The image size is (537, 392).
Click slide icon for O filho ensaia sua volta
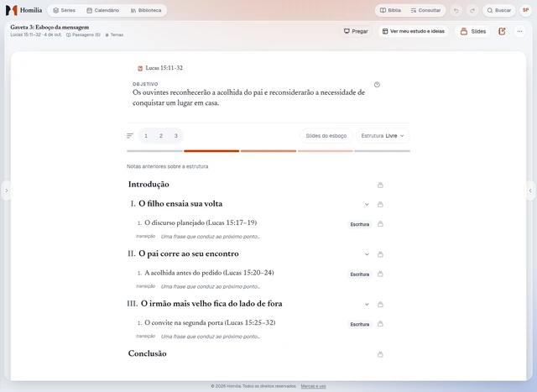click(380, 204)
